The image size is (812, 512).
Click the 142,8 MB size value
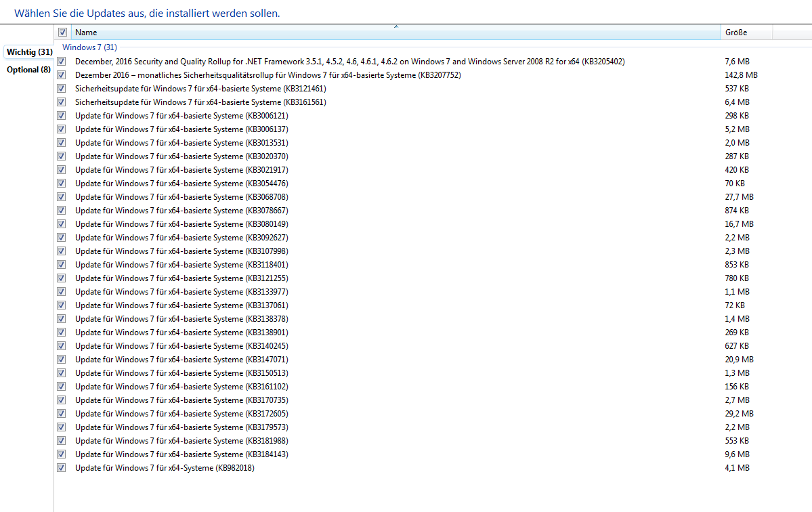coord(741,75)
